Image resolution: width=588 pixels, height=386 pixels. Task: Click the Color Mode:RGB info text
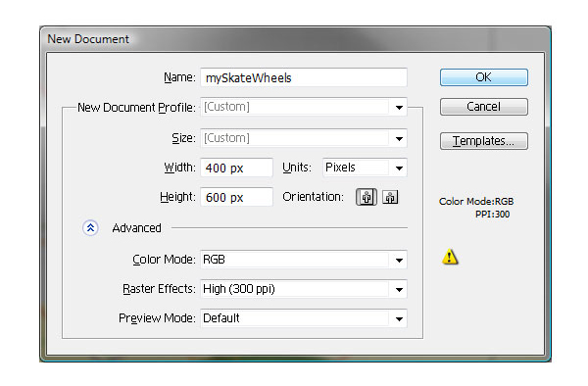(x=476, y=202)
